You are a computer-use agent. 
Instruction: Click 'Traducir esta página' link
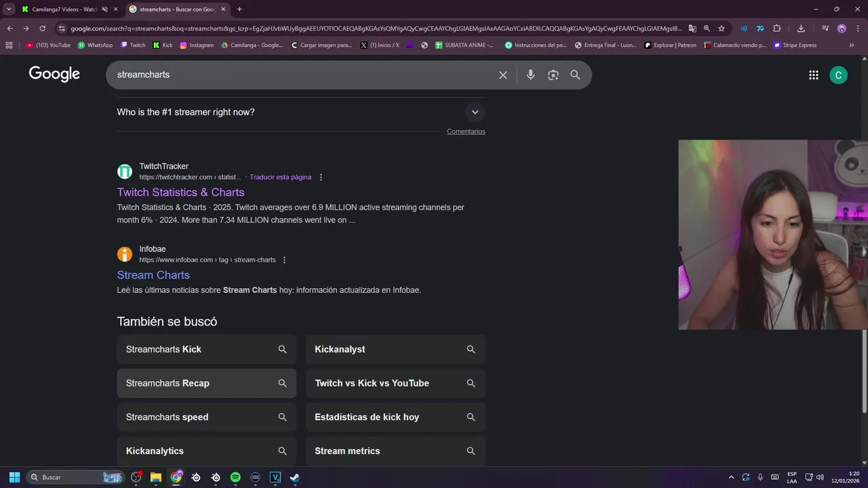[x=280, y=178]
